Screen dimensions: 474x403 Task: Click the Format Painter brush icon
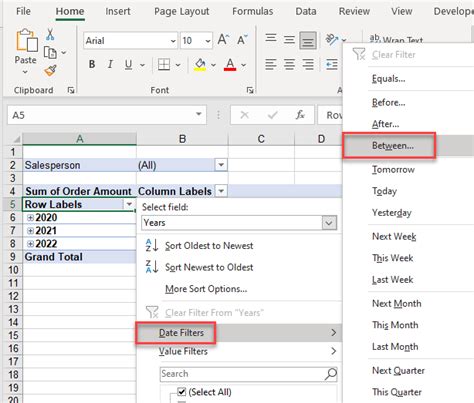tap(50, 70)
